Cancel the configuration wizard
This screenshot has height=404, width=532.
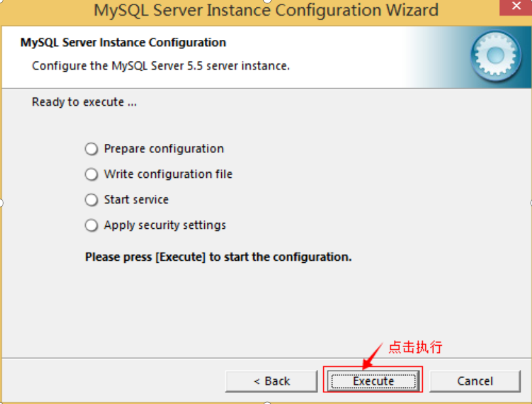click(x=475, y=381)
